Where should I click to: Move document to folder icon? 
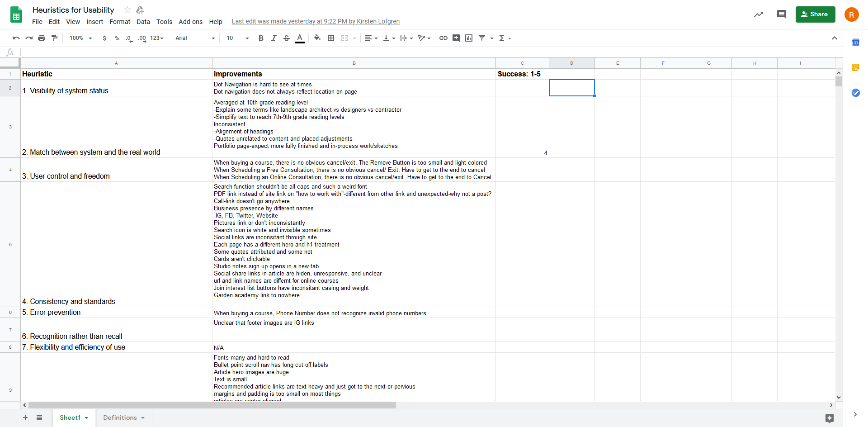pos(140,10)
